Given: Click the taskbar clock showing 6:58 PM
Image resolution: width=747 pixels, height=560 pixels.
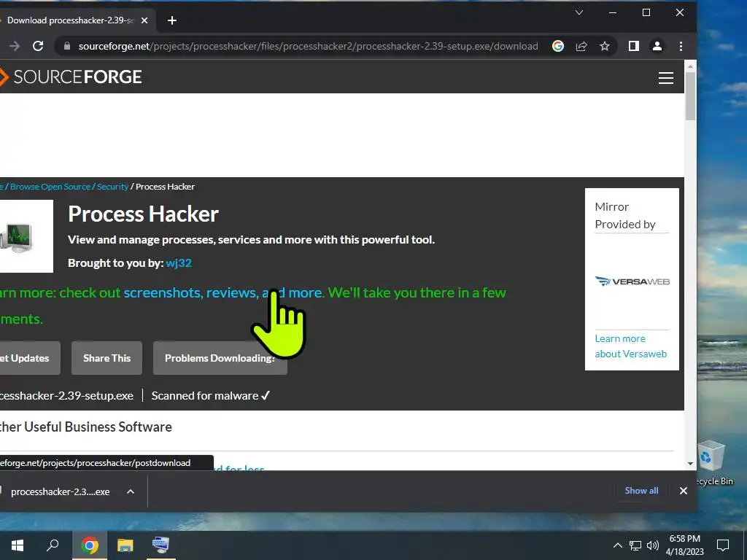Looking at the screenshot, I should 684,545.
